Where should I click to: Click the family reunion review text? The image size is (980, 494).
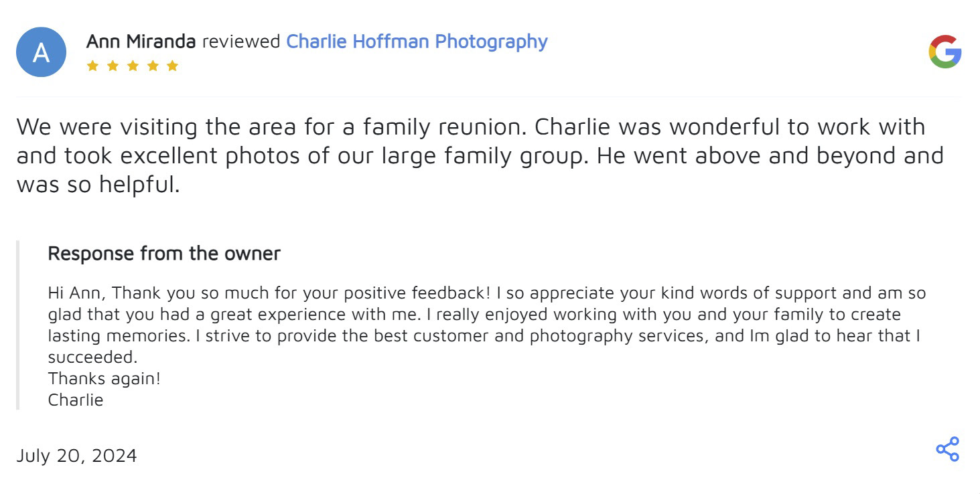470,127
